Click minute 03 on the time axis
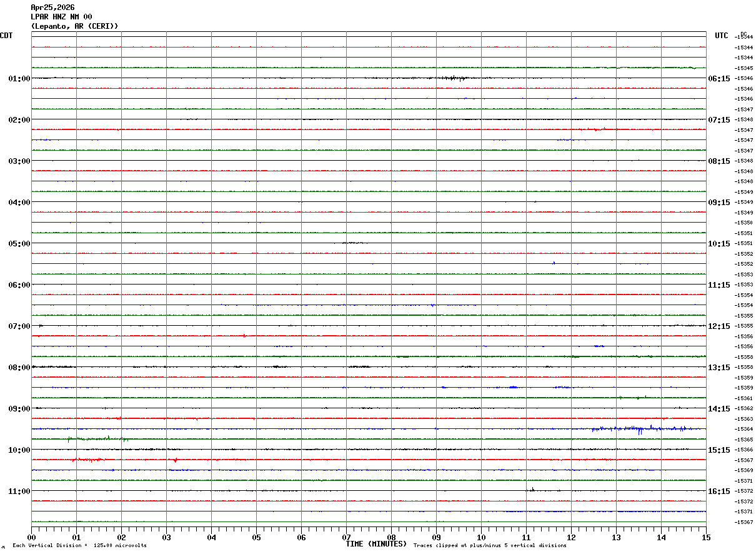This screenshot has width=756, height=554. [166, 537]
